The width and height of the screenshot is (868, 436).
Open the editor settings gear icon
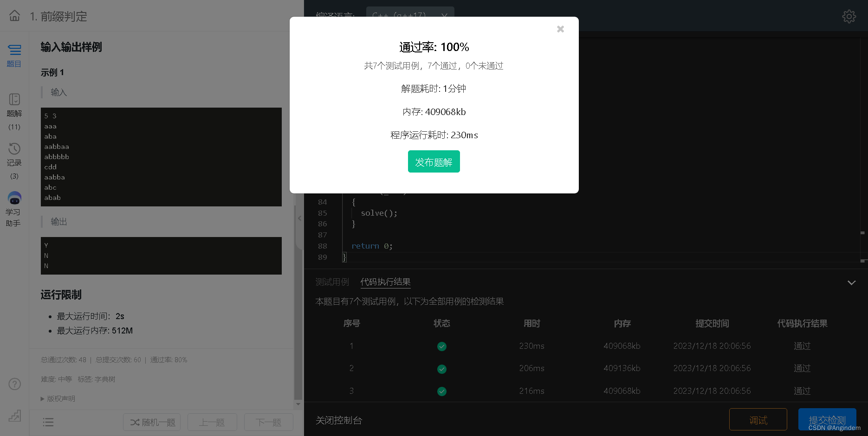pyautogui.click(x=849, y=17)
